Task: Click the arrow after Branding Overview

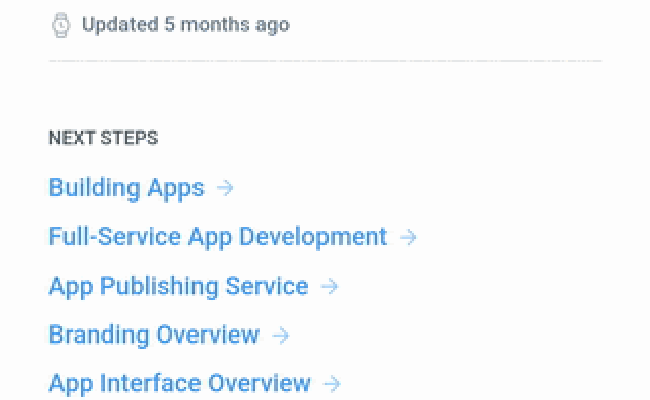Action: point(281,335)
